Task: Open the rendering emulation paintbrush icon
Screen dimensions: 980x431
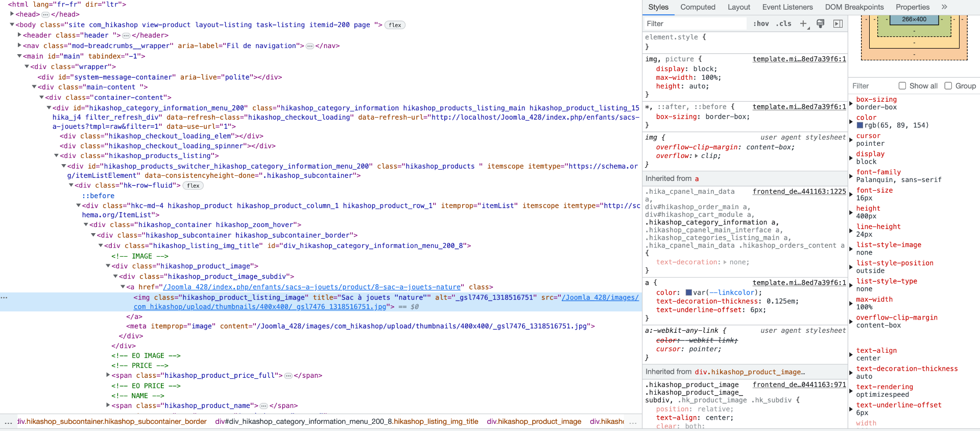Action: coord(820,24)
